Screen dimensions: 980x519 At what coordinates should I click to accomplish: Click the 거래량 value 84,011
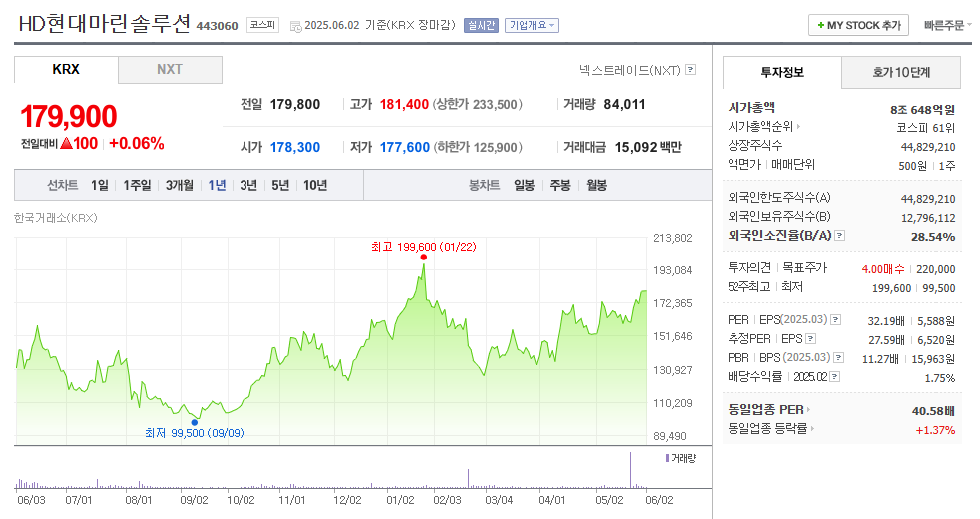coord(624,105)
